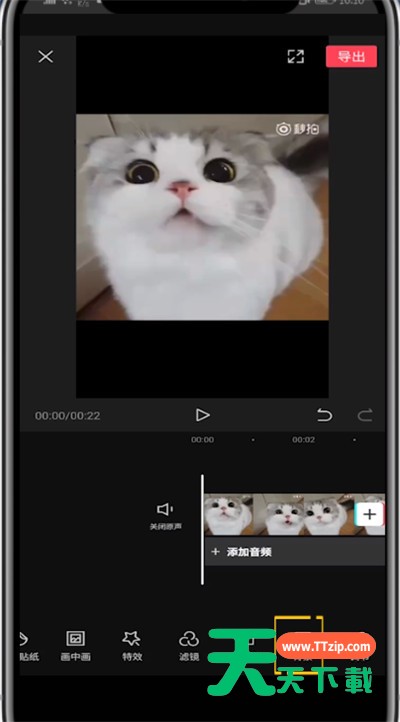Open the 滤镜 filter tool

tap(189, 646)
